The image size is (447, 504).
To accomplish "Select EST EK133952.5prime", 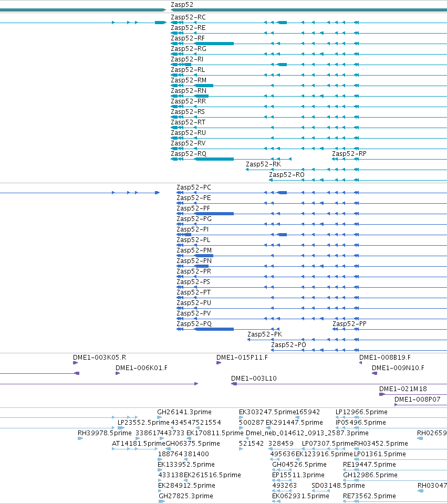I will (x=186, y=465).
